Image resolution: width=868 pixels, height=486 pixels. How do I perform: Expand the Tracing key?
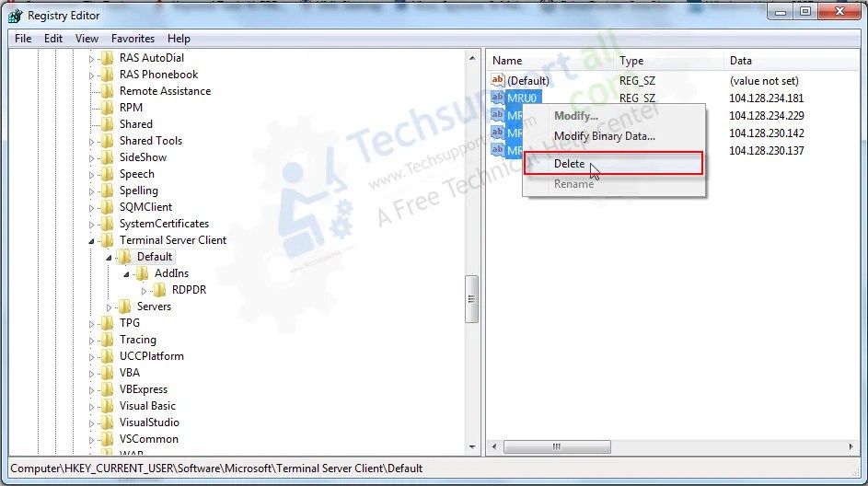(92, 341)
